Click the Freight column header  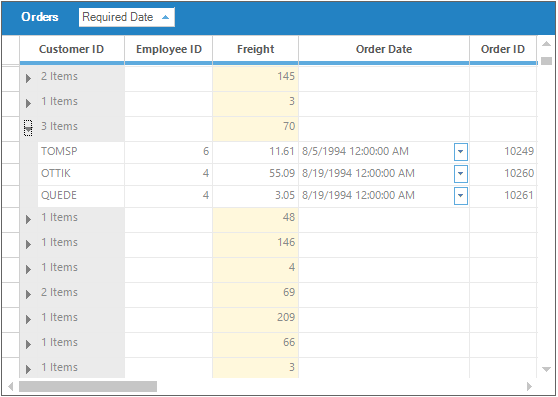[x=256, y=49]
